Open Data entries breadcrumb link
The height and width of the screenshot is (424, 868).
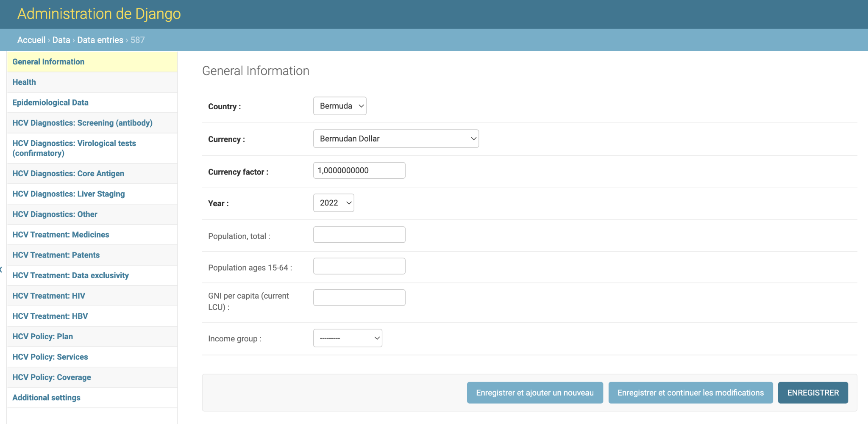100,40
